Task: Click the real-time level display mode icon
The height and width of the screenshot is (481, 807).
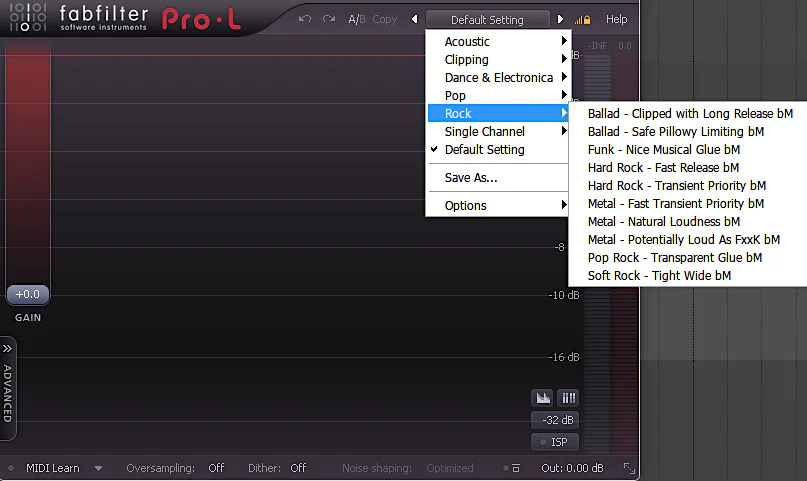Action: click(x=543, y=398)
